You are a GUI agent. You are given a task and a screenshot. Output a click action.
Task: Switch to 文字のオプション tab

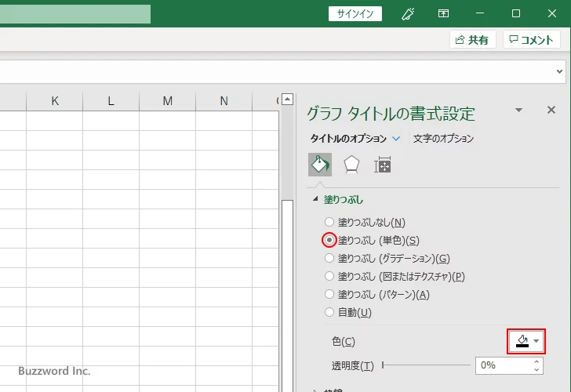[x=443, y=139]
